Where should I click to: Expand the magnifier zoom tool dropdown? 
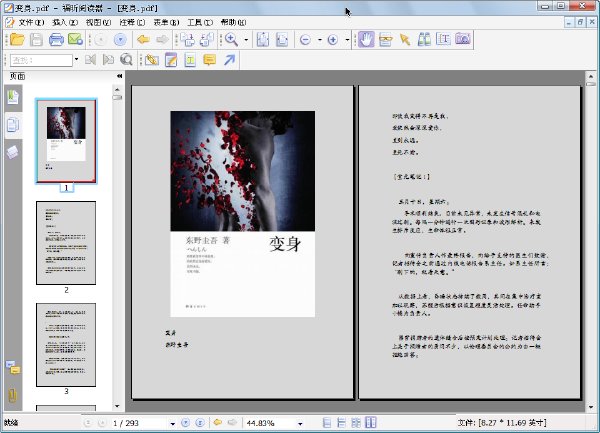pyautogui.click(x=246, y=39)
